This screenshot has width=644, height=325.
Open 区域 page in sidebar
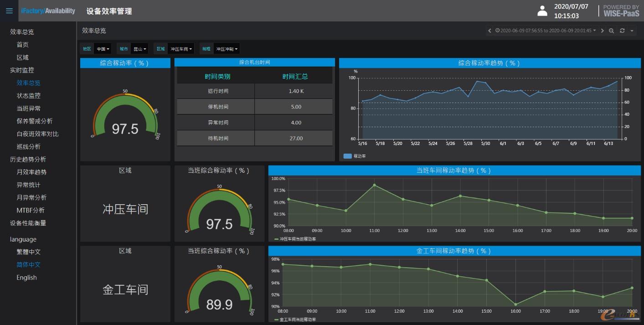tap(23, 57)
